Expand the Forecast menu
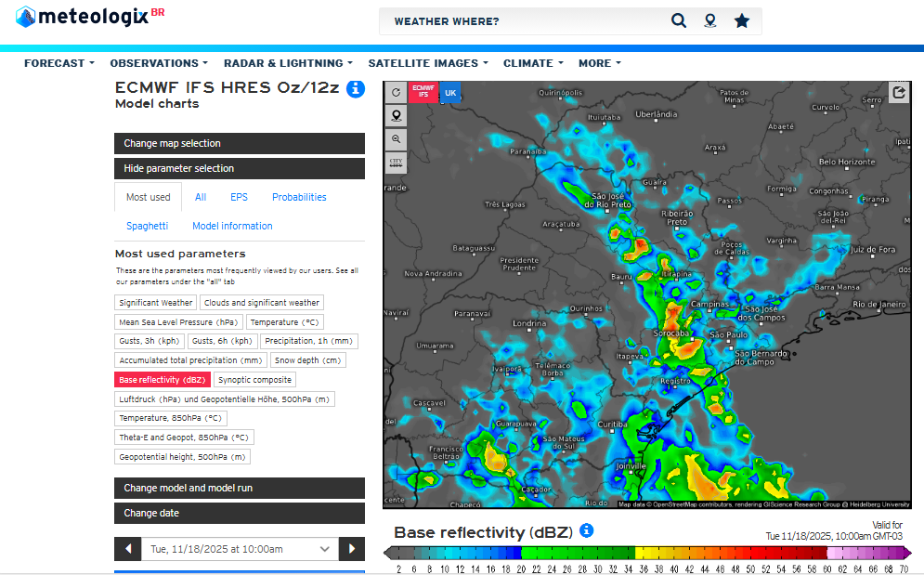The width and height of the screenshot is (924, 575). click(59, 63)
